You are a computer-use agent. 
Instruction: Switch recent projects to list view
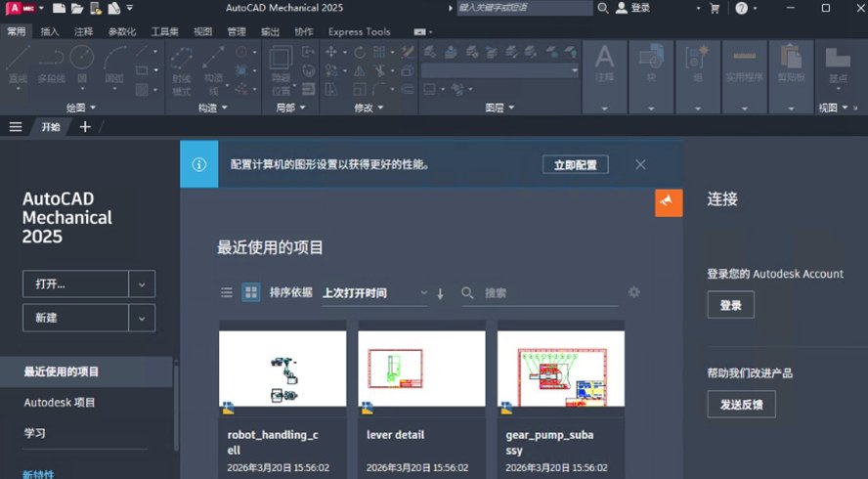(227, 292)
